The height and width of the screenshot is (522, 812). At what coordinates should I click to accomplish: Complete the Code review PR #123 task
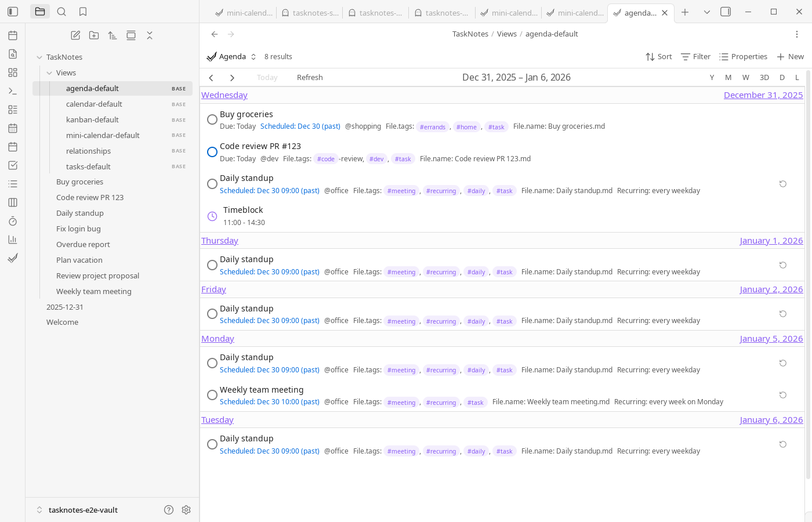(212, 151)
